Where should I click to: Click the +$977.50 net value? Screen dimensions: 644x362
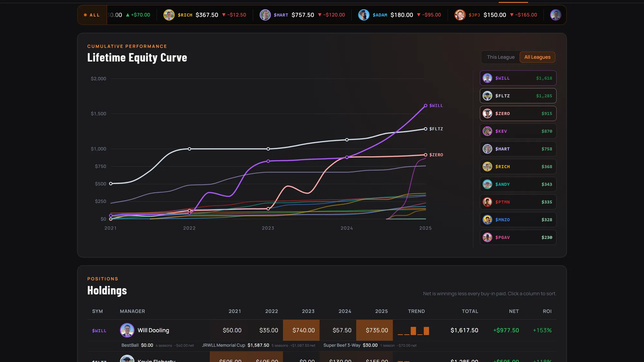tap(506, 330)
